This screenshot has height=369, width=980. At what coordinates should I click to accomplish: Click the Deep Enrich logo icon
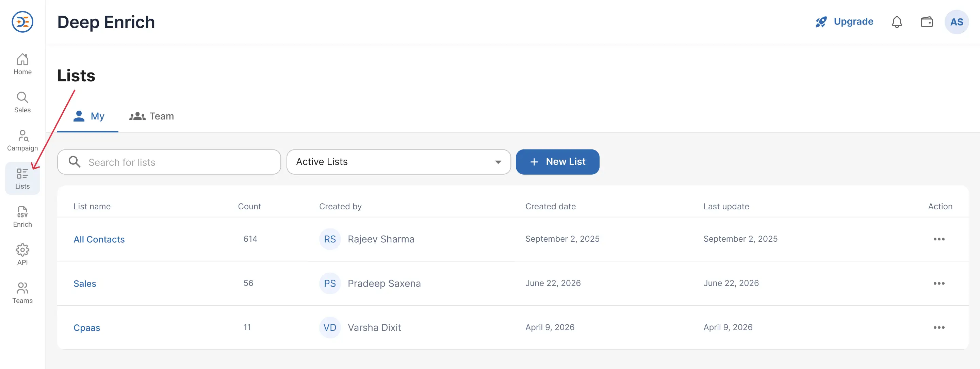[22, 22]
